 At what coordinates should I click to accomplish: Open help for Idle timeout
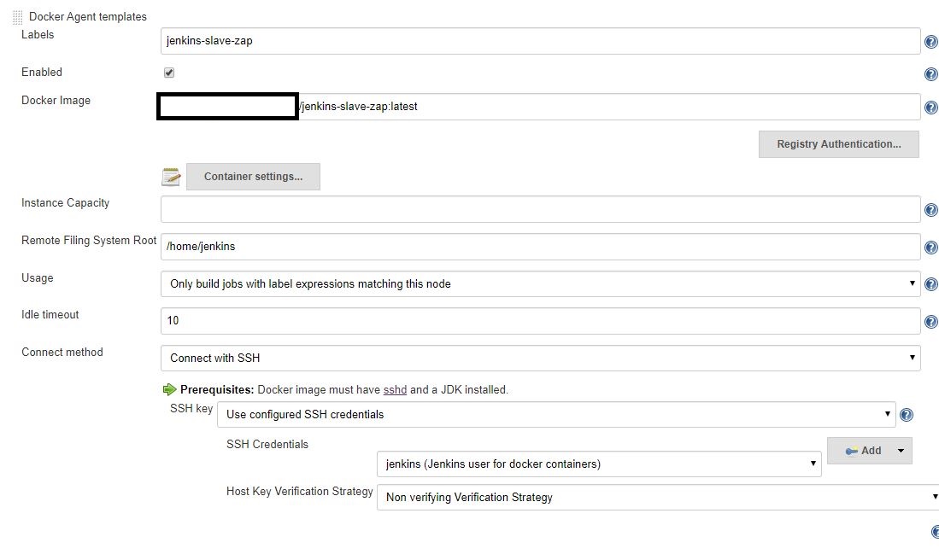pos(930,322)
